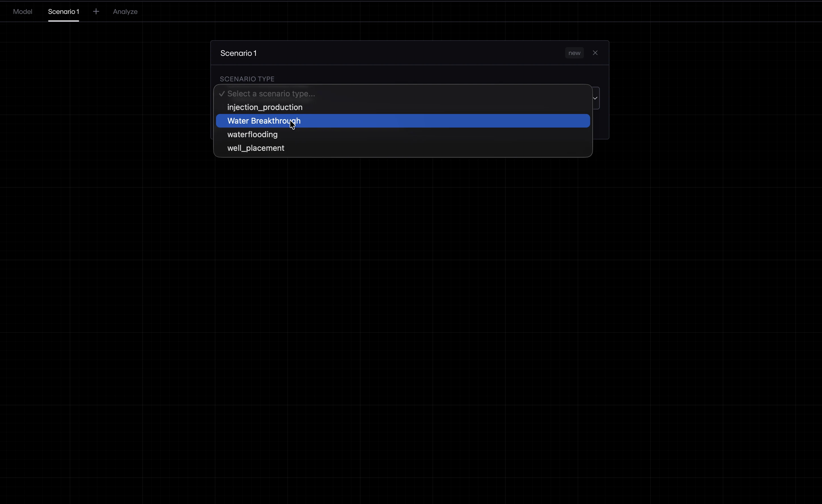This screenshot has height=504, width=822.
Task: Go to the Analyze tab
Action: point(125,12)
